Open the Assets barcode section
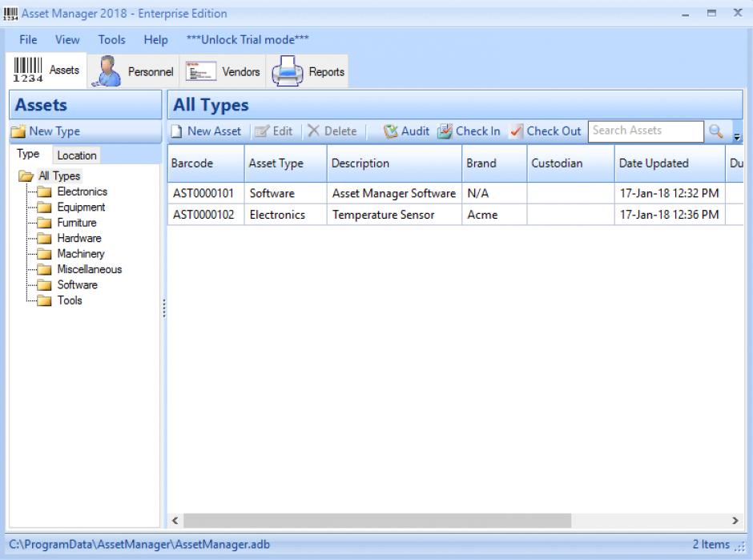Screen dimensions: 753x560 (46, 71)
